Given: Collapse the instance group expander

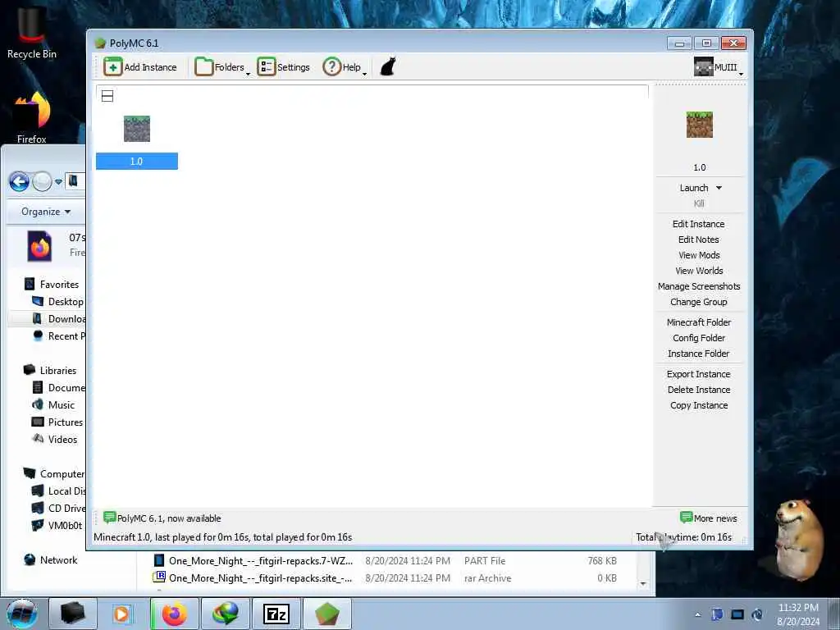Looking at the screenshot, I should click(107, 97).
